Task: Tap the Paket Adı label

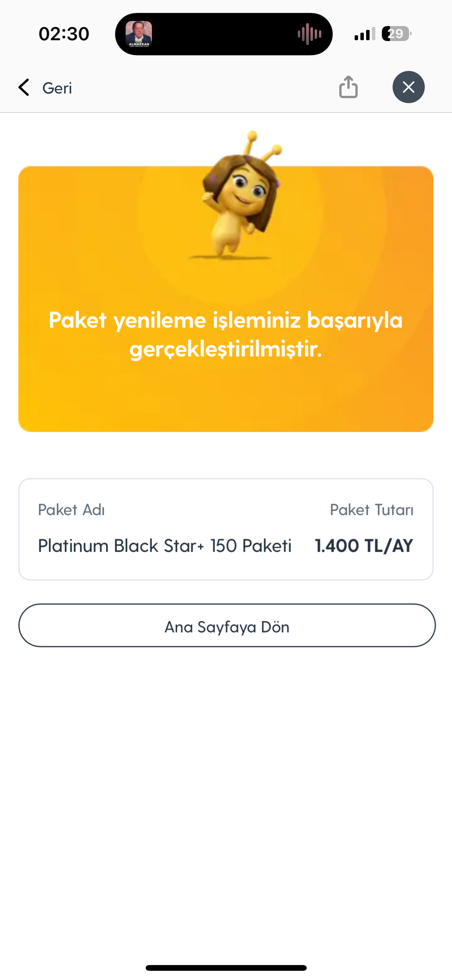Action: tap(71, 510)
